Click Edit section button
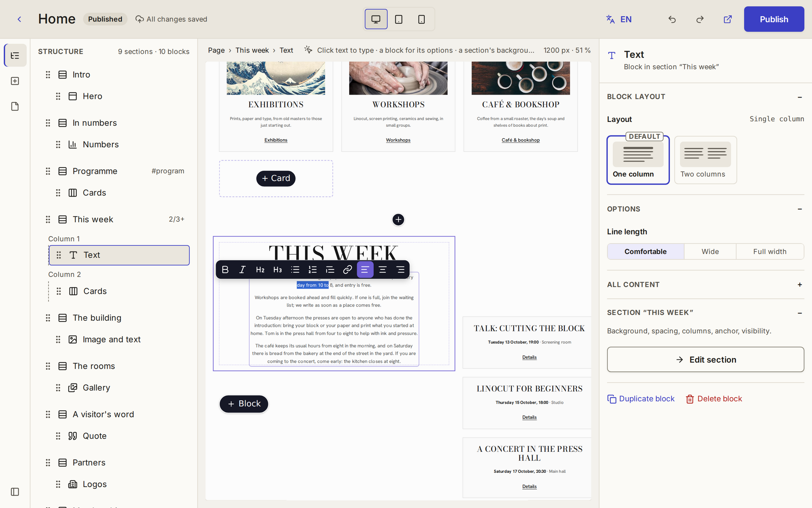The height and width of the screenshot is (508, 812). pos(705,360)
